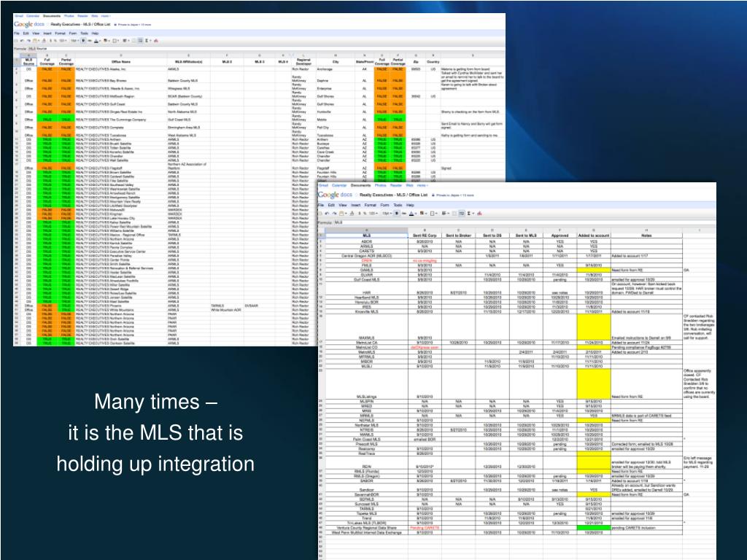Toggle strikethrough in the front window toolbar
Image resolution: width=747 pixels, height=560 pixels.
(x=404, y=214)
